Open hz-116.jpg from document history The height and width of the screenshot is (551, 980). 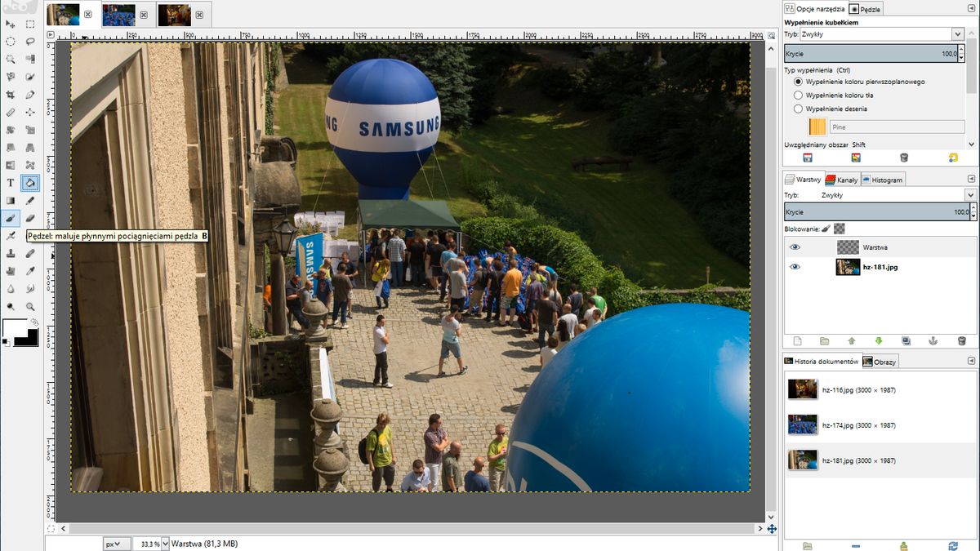point(880,389)
